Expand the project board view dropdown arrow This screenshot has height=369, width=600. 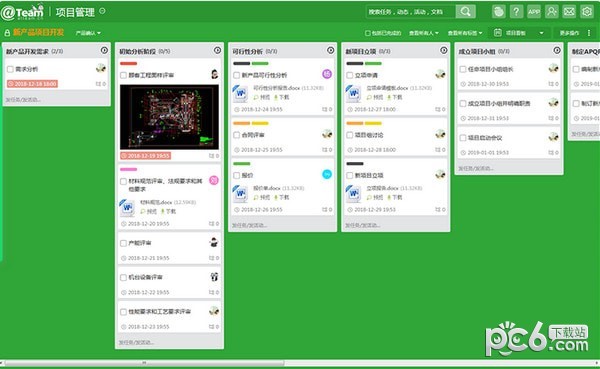[541, 33]
